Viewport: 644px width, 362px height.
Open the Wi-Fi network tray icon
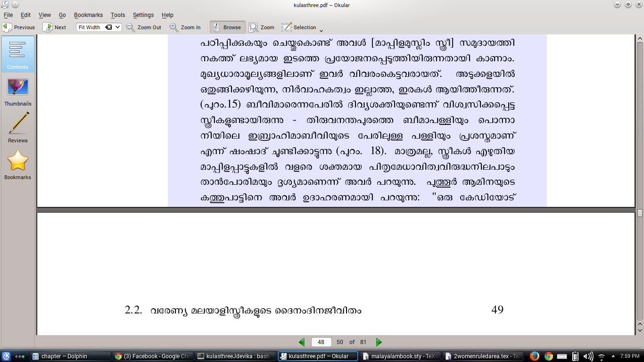(x=601, y=356)
